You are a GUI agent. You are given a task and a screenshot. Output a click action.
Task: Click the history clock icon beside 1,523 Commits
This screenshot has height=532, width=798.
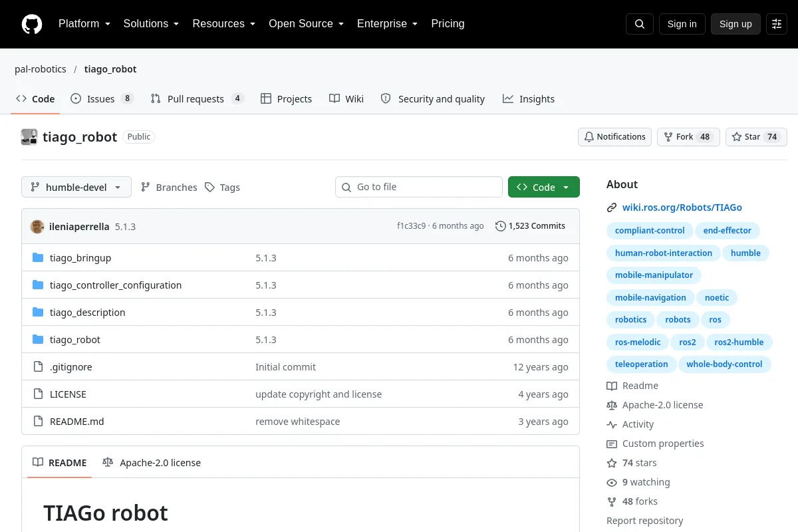point(501,226)
